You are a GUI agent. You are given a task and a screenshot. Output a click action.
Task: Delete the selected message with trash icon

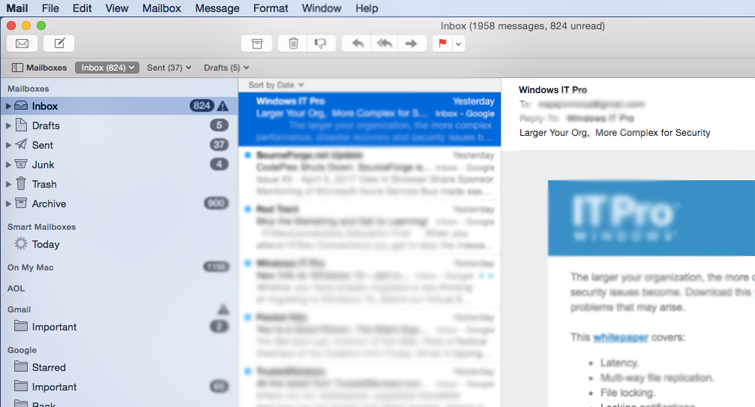[x=293, y=44]
